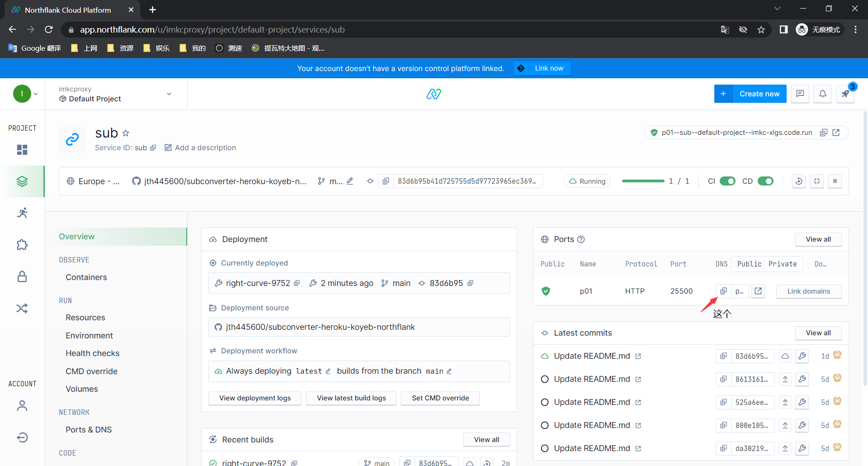The height and width of the screenshot is (466, 868).
Task: Open Addons puzzle icon in sidebar
Action: click(x=22, y=245)
